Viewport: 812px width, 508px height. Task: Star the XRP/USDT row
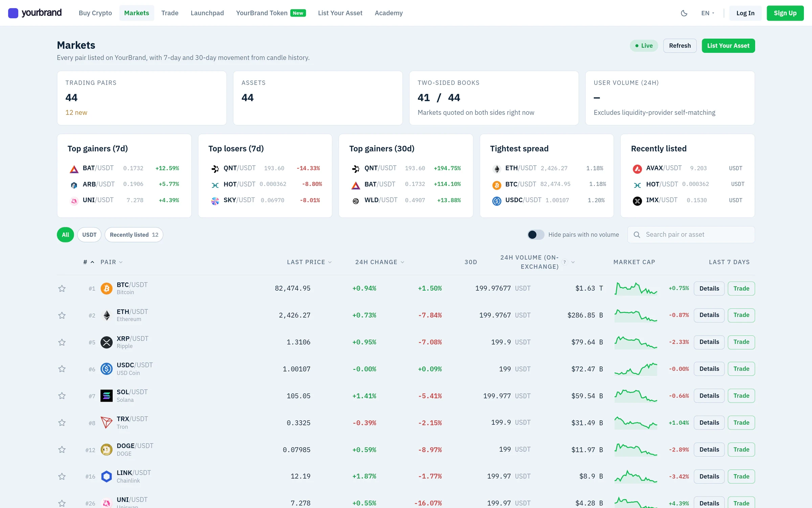coord(62,342)
